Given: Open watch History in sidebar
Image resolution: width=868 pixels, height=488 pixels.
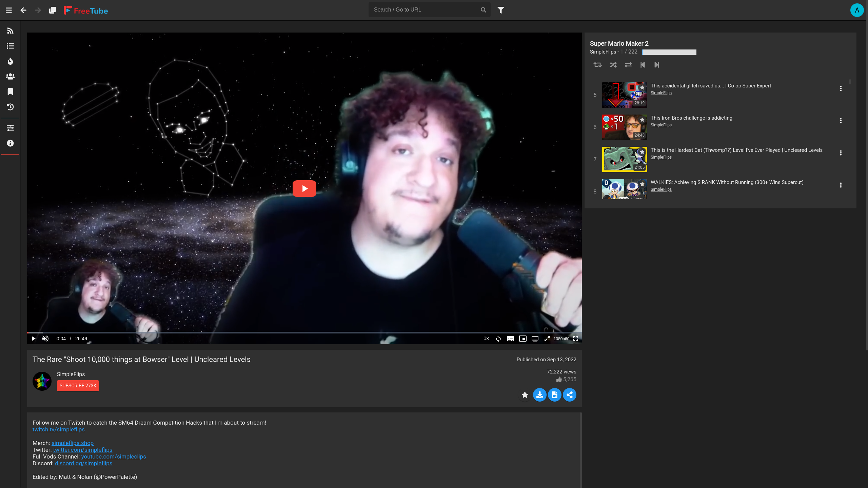Looking at the screenshot, I should (x=10, y=107).
